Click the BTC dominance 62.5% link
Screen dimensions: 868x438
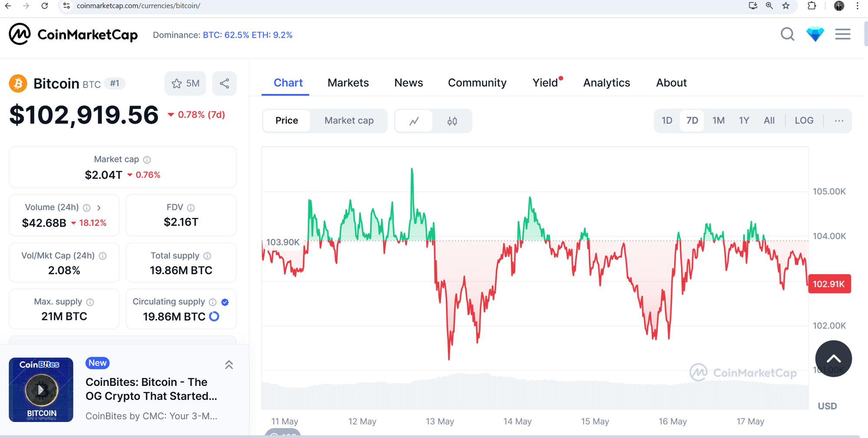[226, 35]
